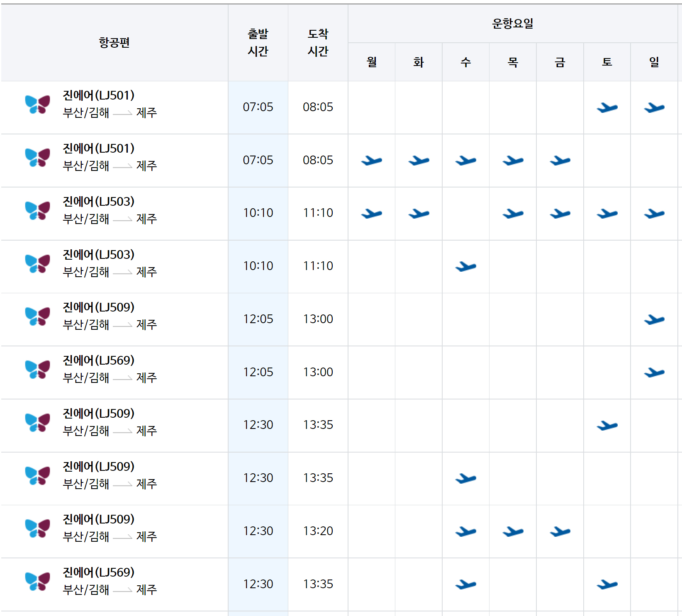The image size is (682, 616).
Task: Click 진에어(LJ509) text in the 13:20 arrival row
Action: (99, 519)
